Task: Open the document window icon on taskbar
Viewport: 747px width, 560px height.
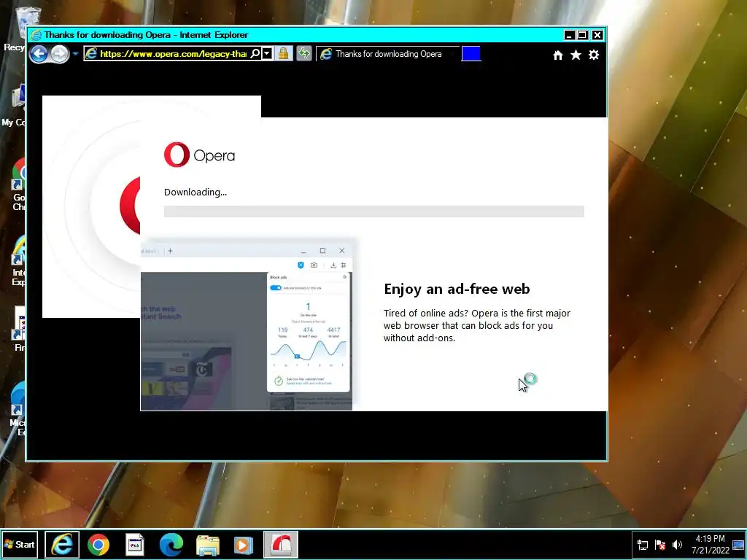Action: (x=135, y=544)
